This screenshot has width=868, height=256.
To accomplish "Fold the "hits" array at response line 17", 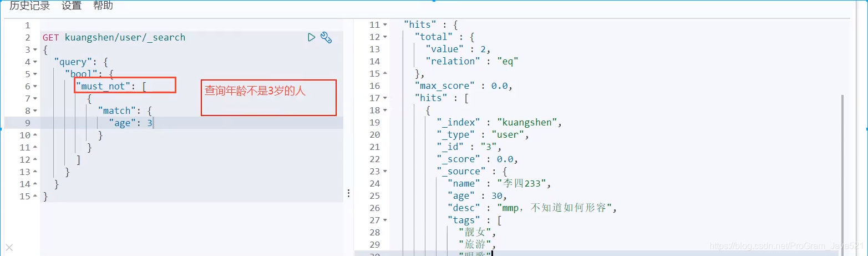I will click(385, 98).
